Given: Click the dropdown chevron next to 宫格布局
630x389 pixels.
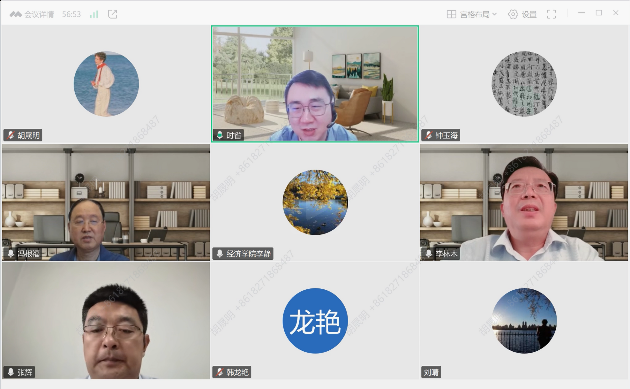Looking at the screenshot, I should click(495, 14).
